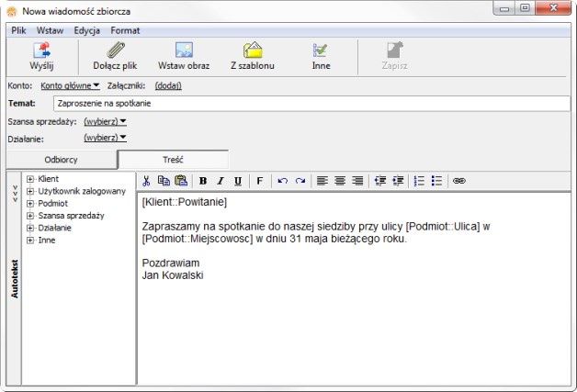Minimize the Nowa wiadomość zbiorcza window
Screen dimensions: 577x392
(504, 8)
